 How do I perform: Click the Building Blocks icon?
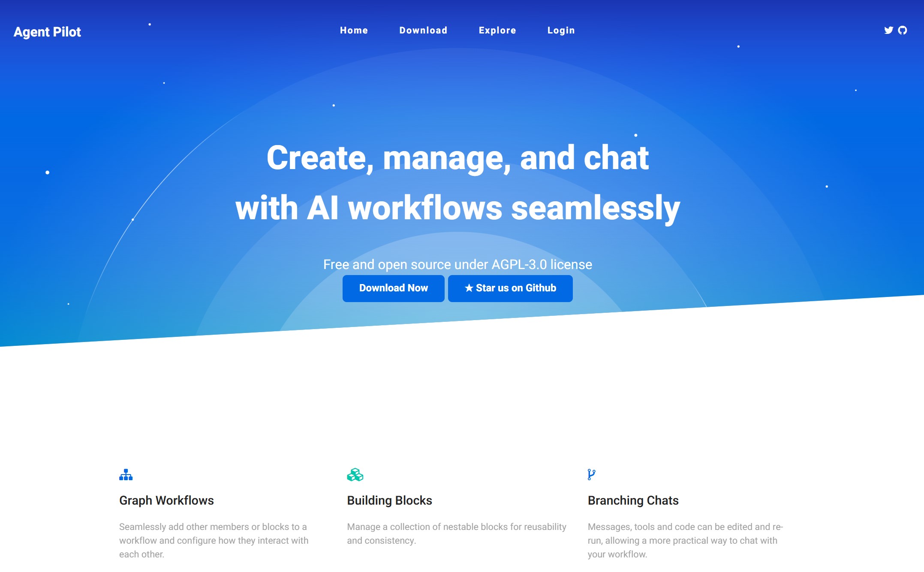click(x=355, y=474)
